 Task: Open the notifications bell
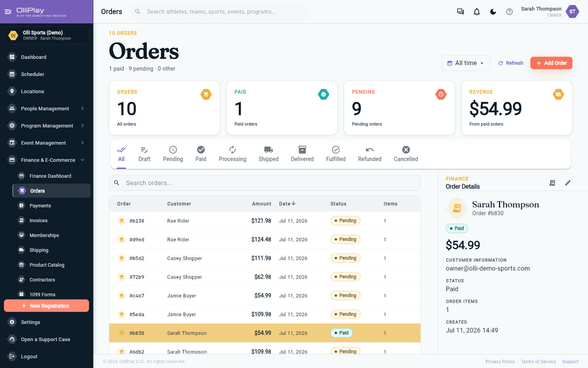tap(477, 12)
